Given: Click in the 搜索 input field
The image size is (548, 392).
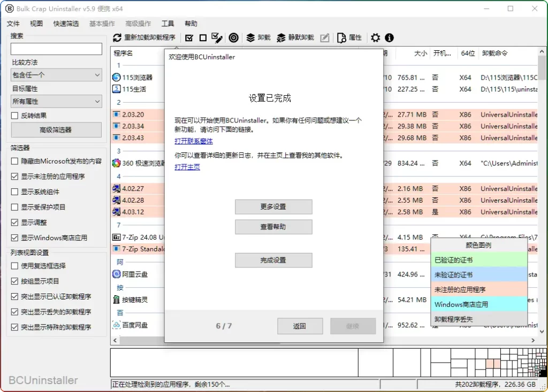Looking at the screenshot, I should tap(56, 49).
